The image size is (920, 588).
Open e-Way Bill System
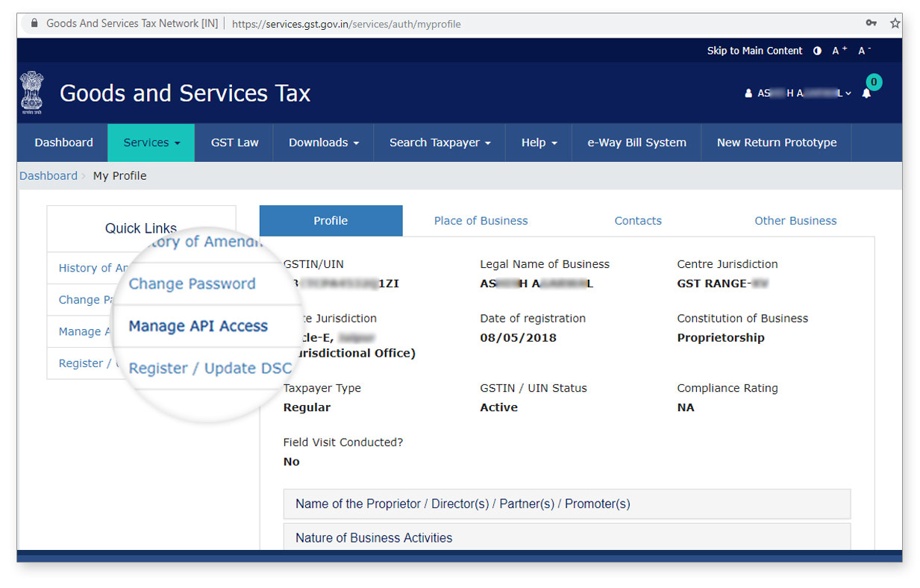click(x=636, y=143)
